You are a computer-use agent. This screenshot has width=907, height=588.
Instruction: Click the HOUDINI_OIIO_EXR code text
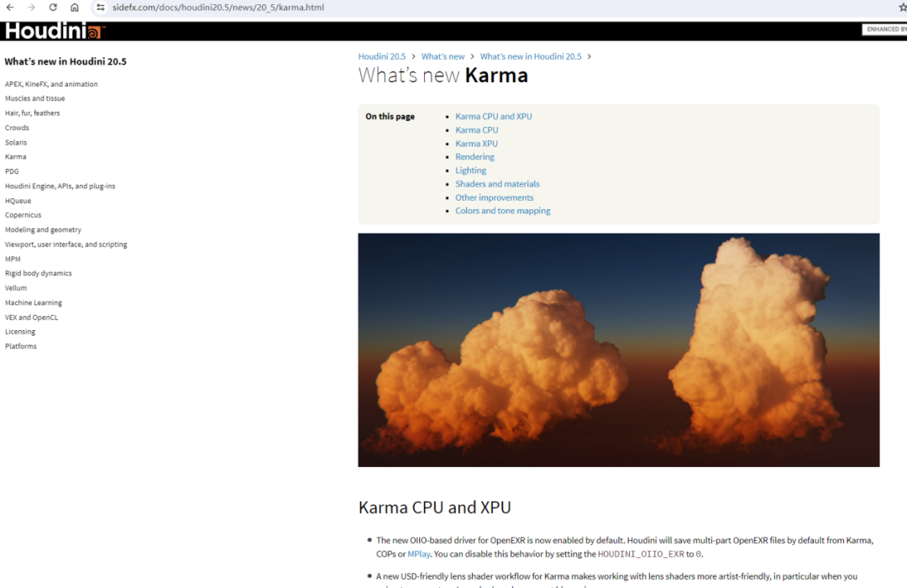[640, 554]
